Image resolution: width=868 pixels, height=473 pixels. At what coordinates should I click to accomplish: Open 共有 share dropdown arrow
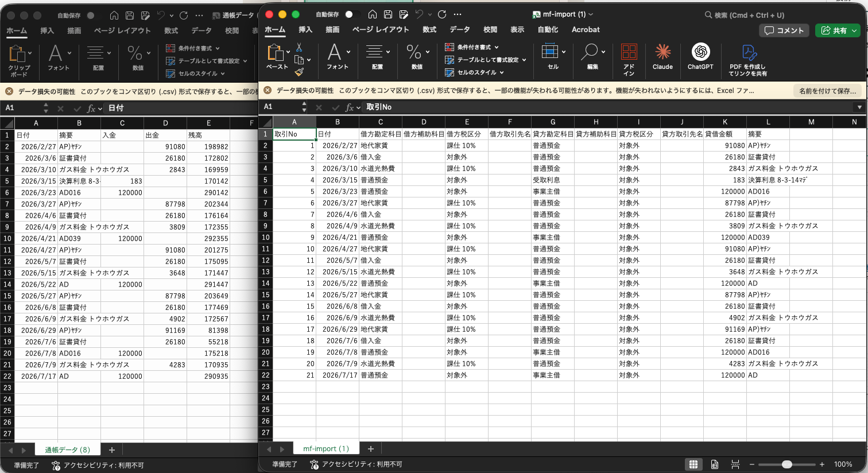(855, 30)
